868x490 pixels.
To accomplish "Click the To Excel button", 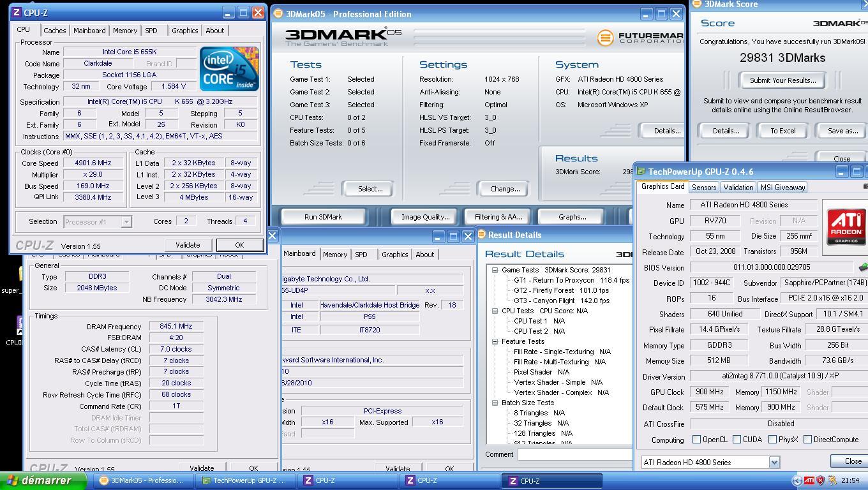I will pos(782,131).
